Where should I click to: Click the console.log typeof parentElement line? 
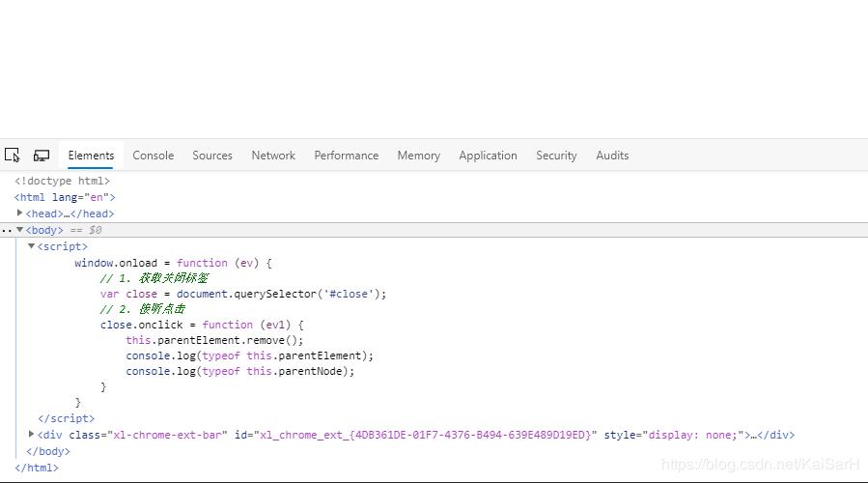(x=250, y=355)
